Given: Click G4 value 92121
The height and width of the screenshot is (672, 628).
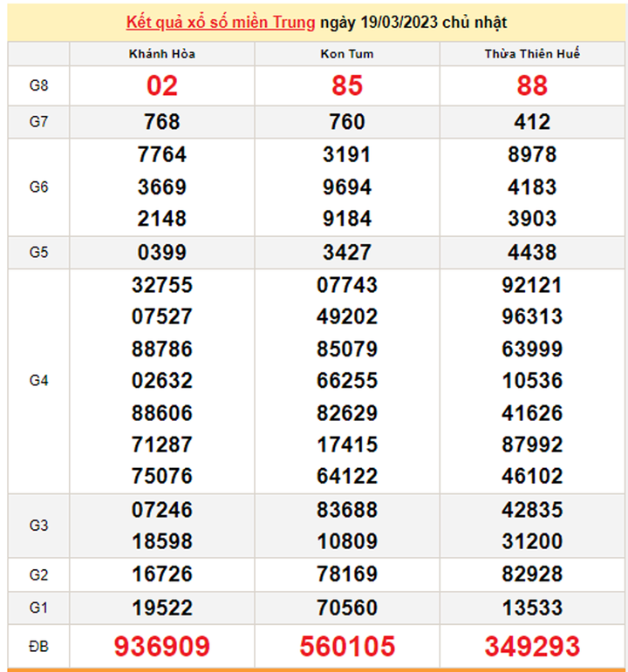Looking at the screenshot, I should (532, 285).
